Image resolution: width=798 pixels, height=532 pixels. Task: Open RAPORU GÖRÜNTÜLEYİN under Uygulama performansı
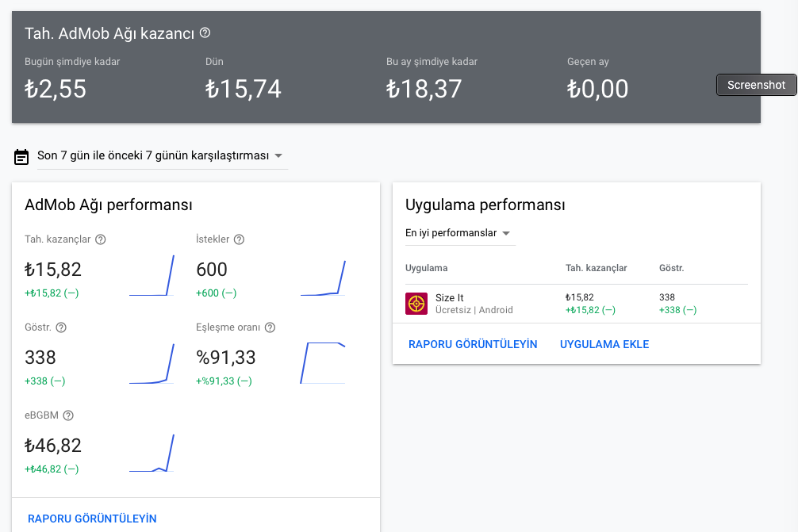click(x=473, y=344)
